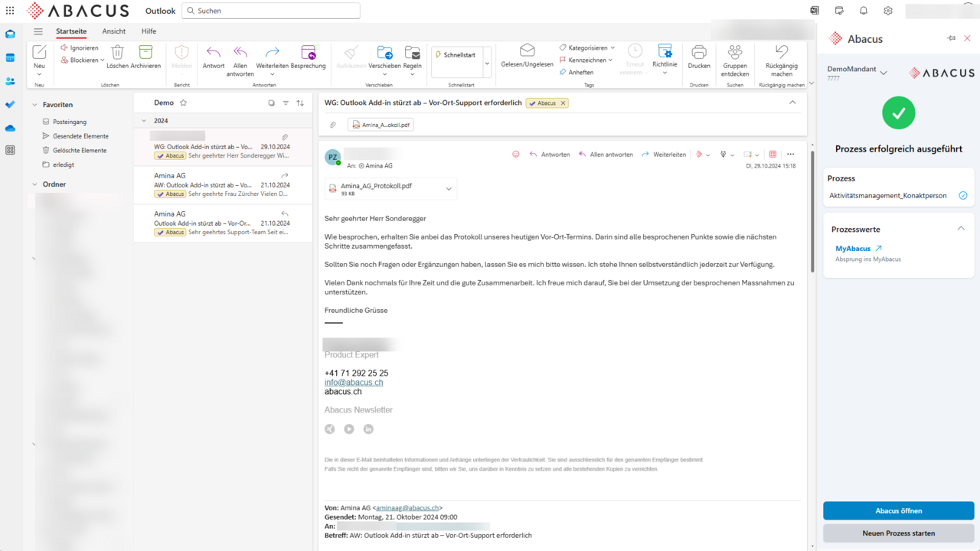
Task: Click Gruppen entdecken icon
Action: tap(735, 52)
